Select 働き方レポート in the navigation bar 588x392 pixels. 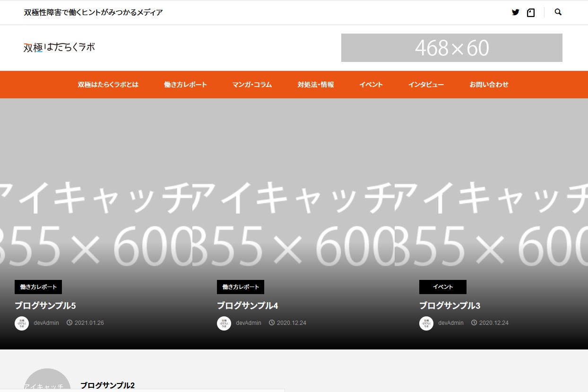[x=185, y=85]
